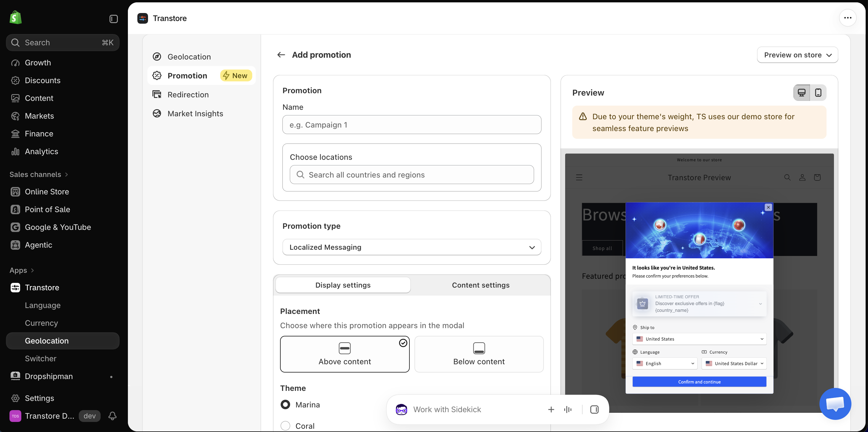This screenshot has width=868, height=432.
Task: Open Online Store sales channel
Action: coord(63,191)
